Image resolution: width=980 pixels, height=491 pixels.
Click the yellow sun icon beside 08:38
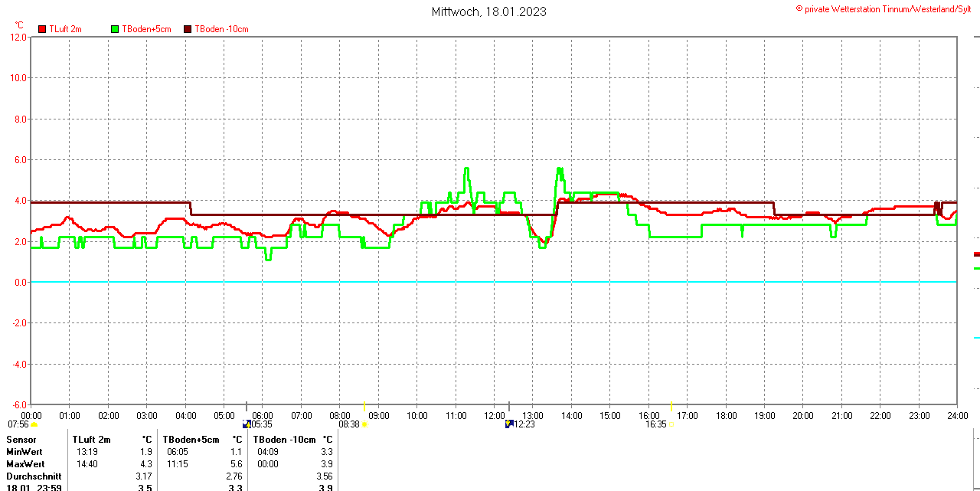pyautogui.click(x=364, y=424)
